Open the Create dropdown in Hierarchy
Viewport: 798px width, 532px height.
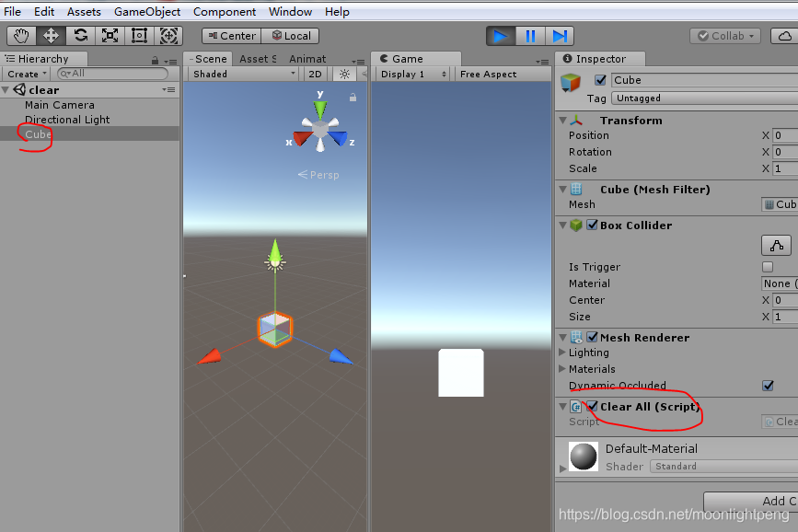point(27,75)
